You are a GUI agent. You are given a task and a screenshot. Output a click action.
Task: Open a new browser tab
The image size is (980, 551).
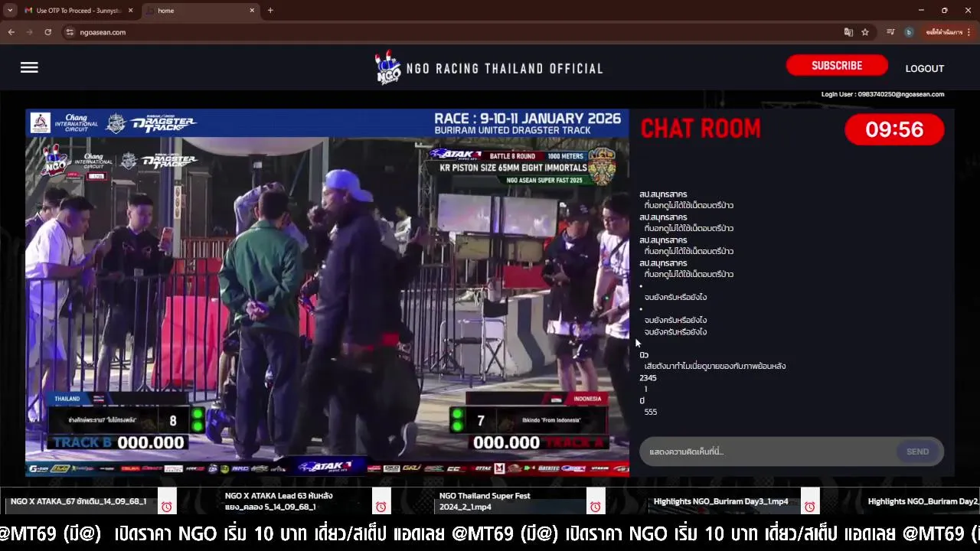point(270,11)
